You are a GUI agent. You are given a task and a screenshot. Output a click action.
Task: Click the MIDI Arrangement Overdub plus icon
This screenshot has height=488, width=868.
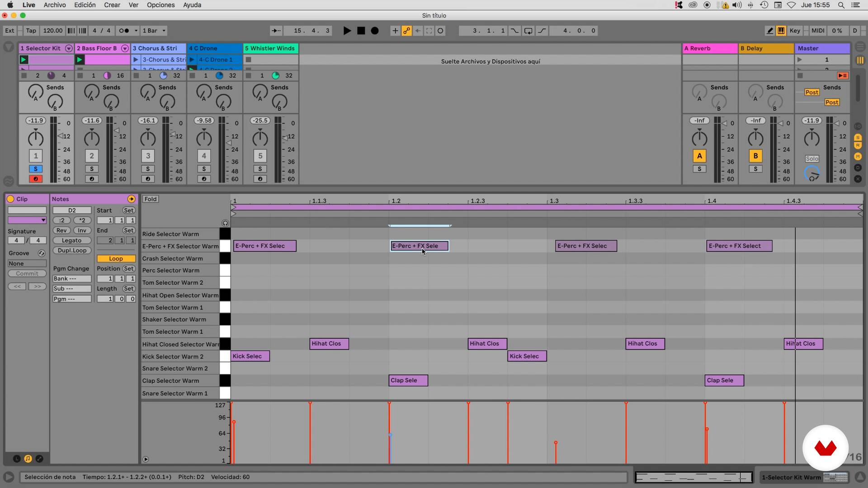395,31
